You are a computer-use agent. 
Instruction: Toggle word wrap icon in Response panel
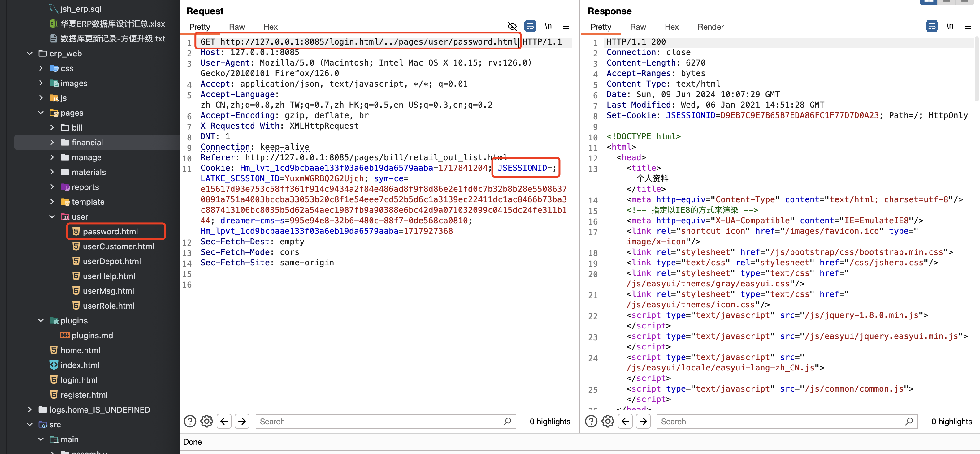click(x=931, y=26)
